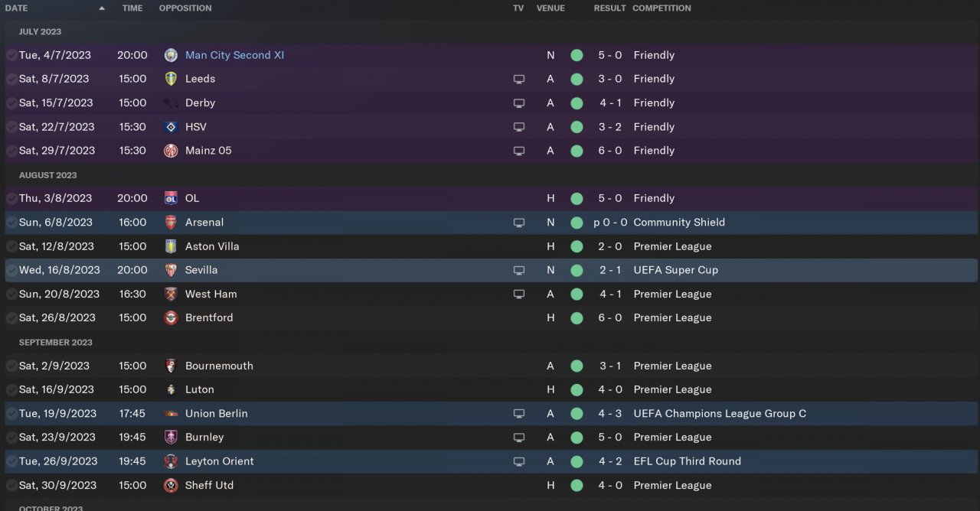Click the West Ham crest icon

click(x=171, y=294)
